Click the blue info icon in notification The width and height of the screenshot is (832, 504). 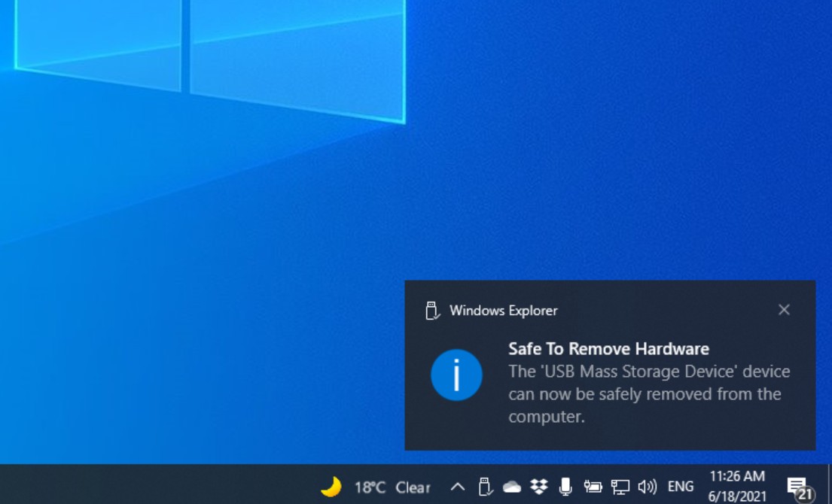coord(456,375)
